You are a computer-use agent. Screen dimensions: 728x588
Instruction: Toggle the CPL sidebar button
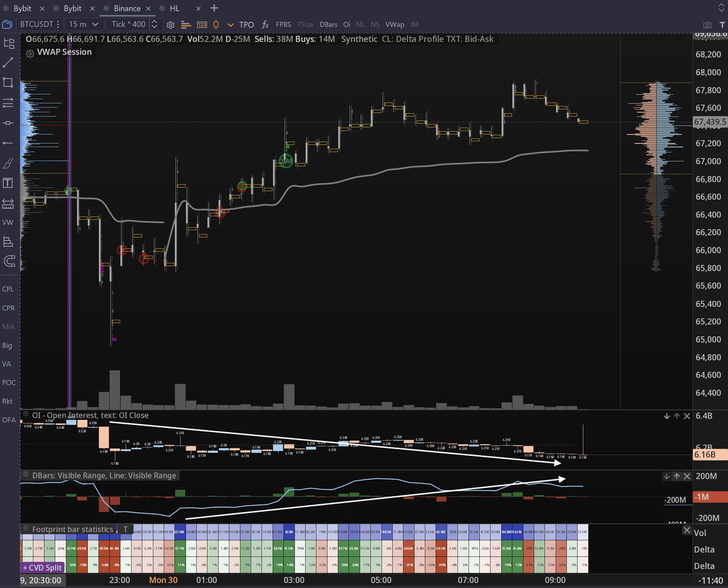pyautogui.click(x=8, y=289)
